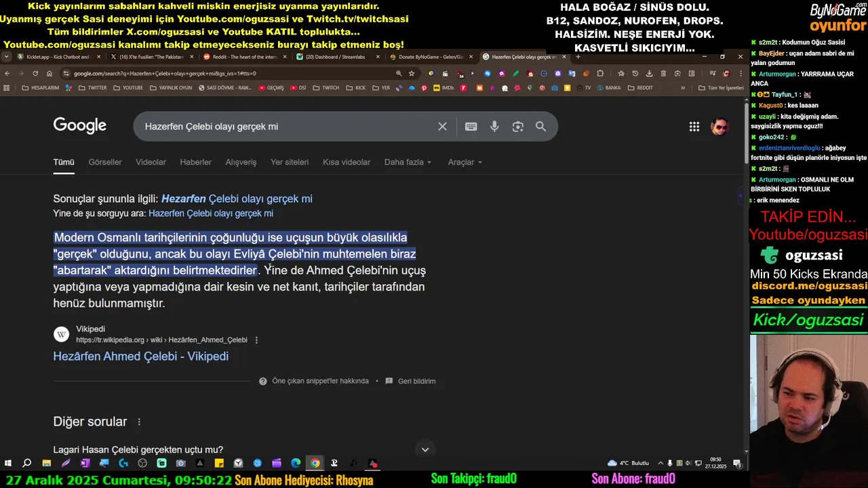Switch to Kicklet.app browser tab
Viewport: 868px width, 488px height.
pyautogui.click(x=58, y=57)
